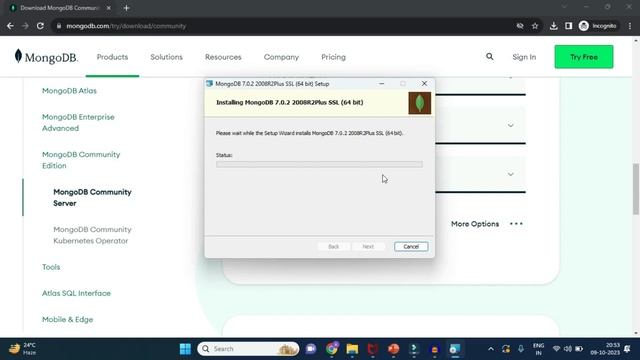640x360 pixels.
Task: Click the MongoDB logo
Action: [46, 57]
